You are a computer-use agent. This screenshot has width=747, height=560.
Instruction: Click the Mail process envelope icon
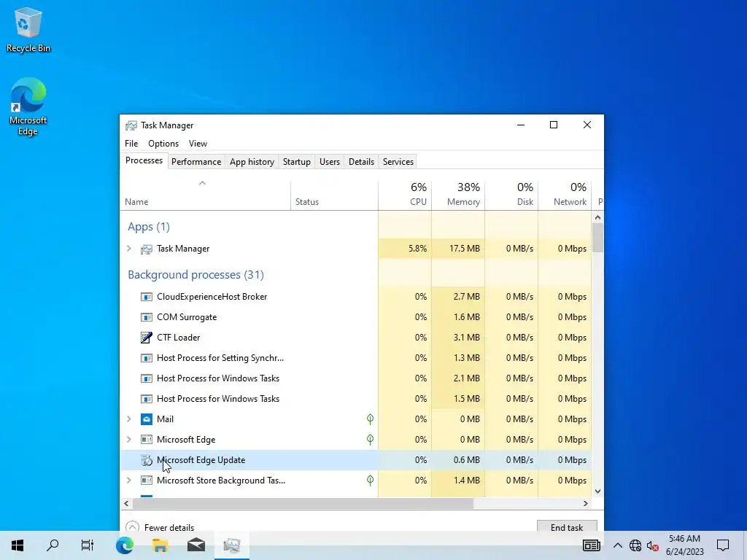(x=146, y=419)
